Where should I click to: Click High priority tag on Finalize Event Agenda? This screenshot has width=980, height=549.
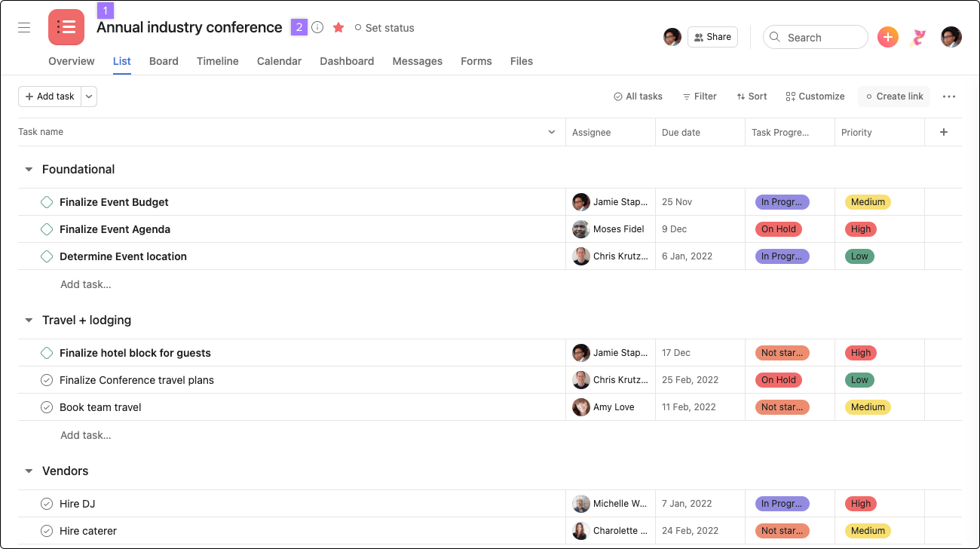tap(860, 229)
